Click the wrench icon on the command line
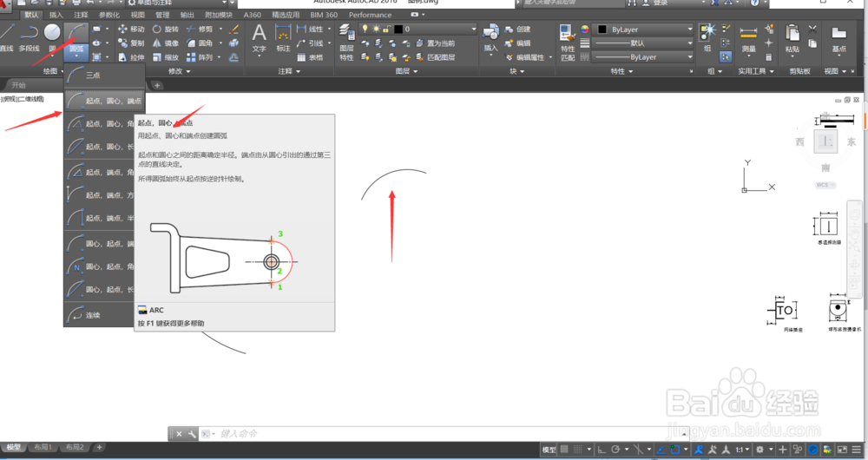 (192, 434)
